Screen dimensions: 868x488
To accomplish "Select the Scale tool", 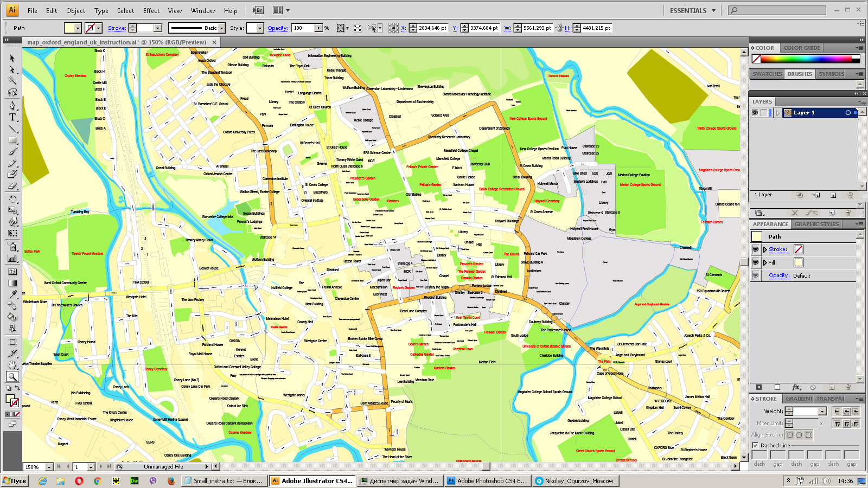I will click(12, 210).
